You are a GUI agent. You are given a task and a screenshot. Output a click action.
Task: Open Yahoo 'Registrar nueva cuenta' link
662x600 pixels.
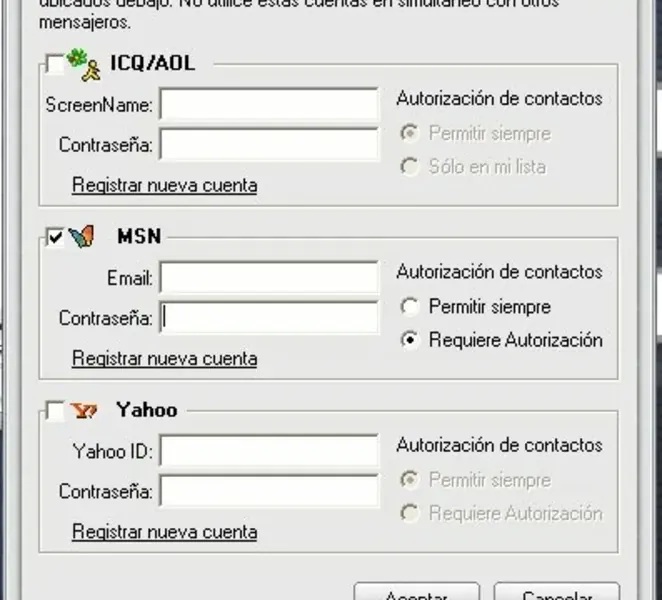164,532
